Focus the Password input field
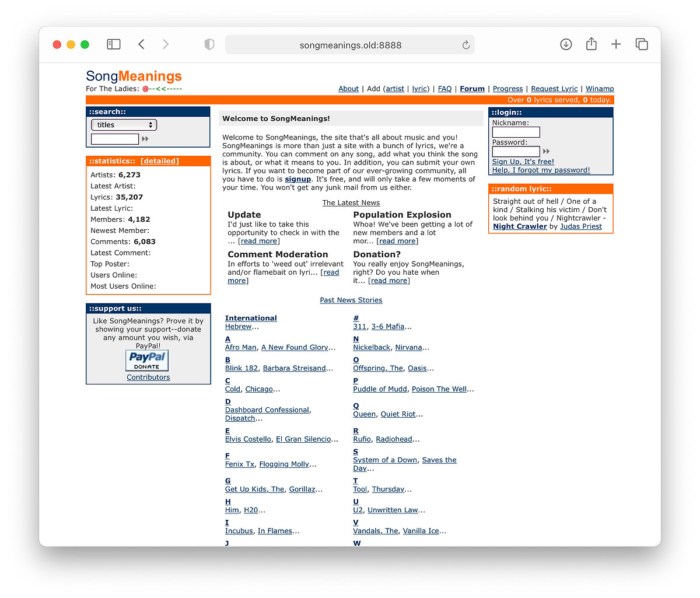 [516, 152]
